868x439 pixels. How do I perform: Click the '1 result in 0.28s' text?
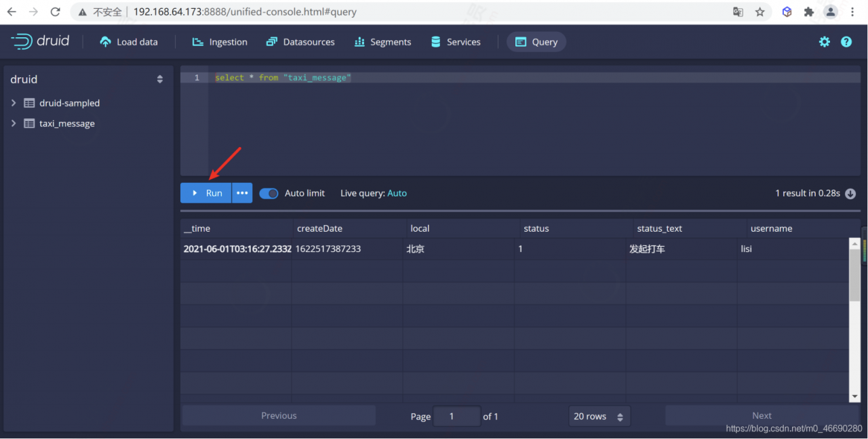click(x=808, y=193)
